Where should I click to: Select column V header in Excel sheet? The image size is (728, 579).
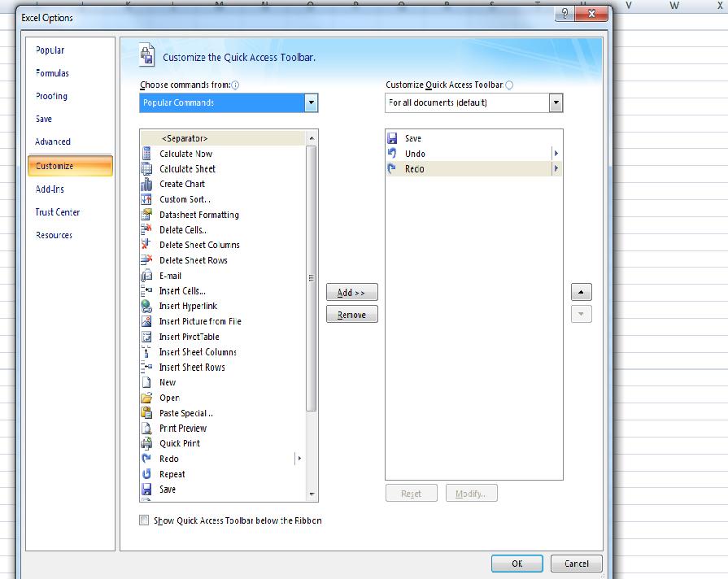pos(628,6)
